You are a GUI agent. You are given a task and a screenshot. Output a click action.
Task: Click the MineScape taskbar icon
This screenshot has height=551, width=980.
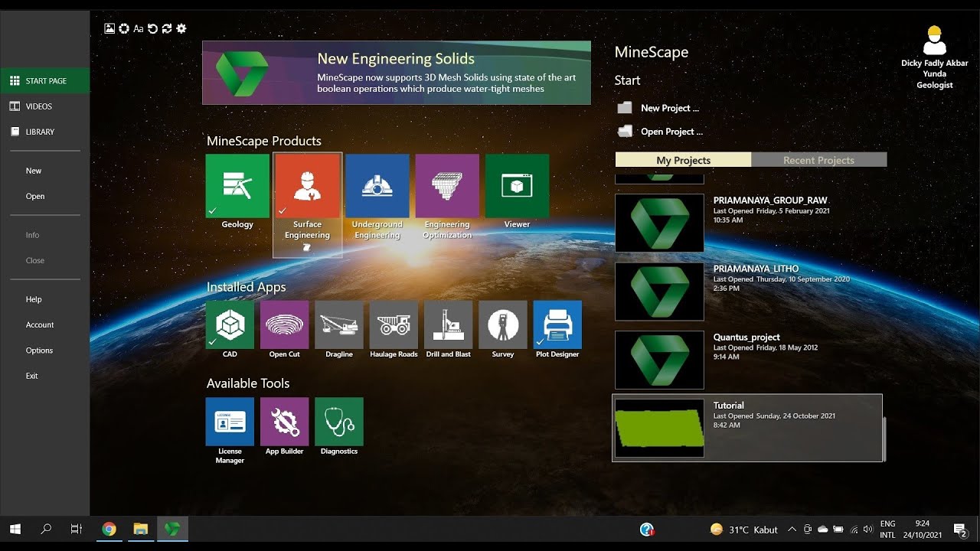coord(172,529)
